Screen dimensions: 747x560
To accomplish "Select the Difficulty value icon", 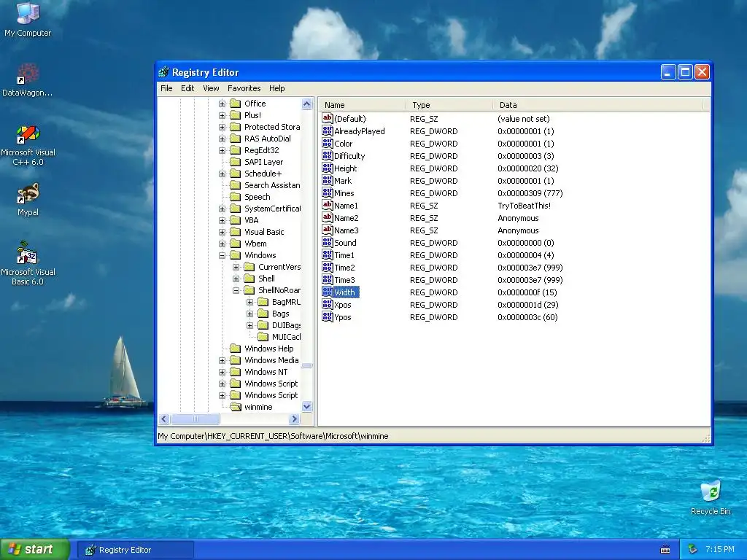I will 328,156.
